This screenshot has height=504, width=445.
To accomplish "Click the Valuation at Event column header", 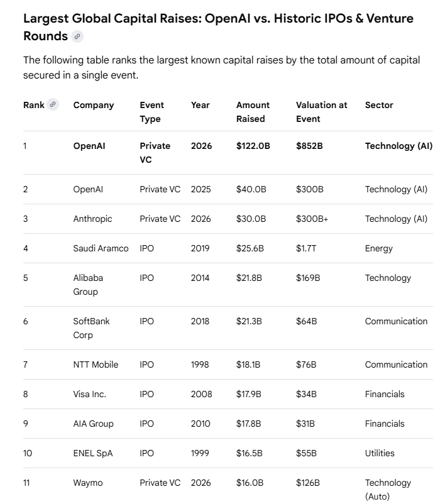I will [321, 112].
